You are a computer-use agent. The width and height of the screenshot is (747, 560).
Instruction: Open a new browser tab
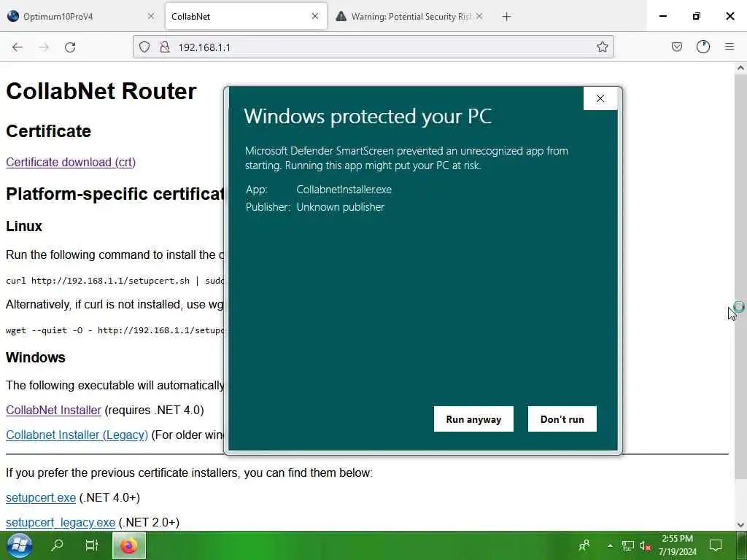pos(506,17)
